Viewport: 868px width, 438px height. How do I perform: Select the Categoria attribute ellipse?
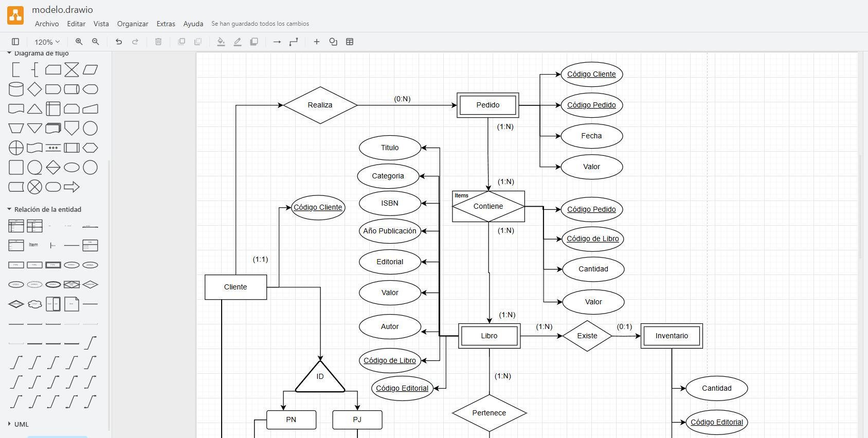(x=388, y=176)
